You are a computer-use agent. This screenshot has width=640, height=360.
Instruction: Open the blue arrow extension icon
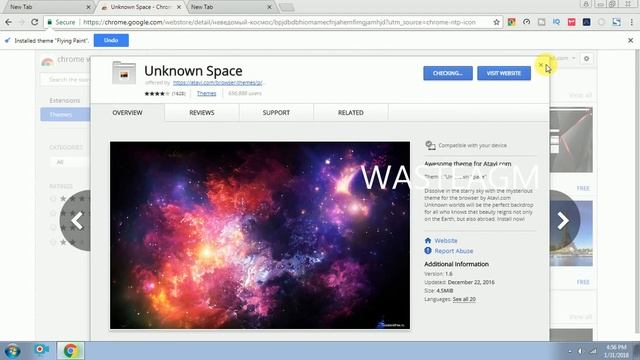click(x=616, y=22)
